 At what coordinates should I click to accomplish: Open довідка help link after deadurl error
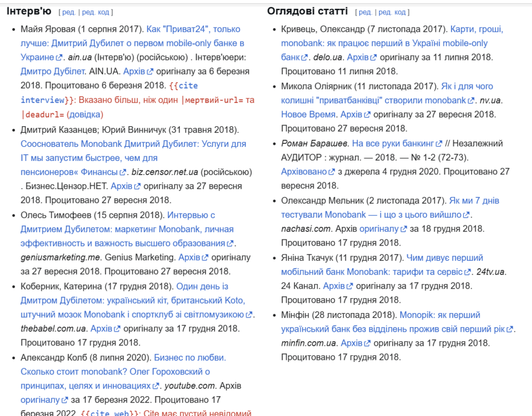click(85, 114)
